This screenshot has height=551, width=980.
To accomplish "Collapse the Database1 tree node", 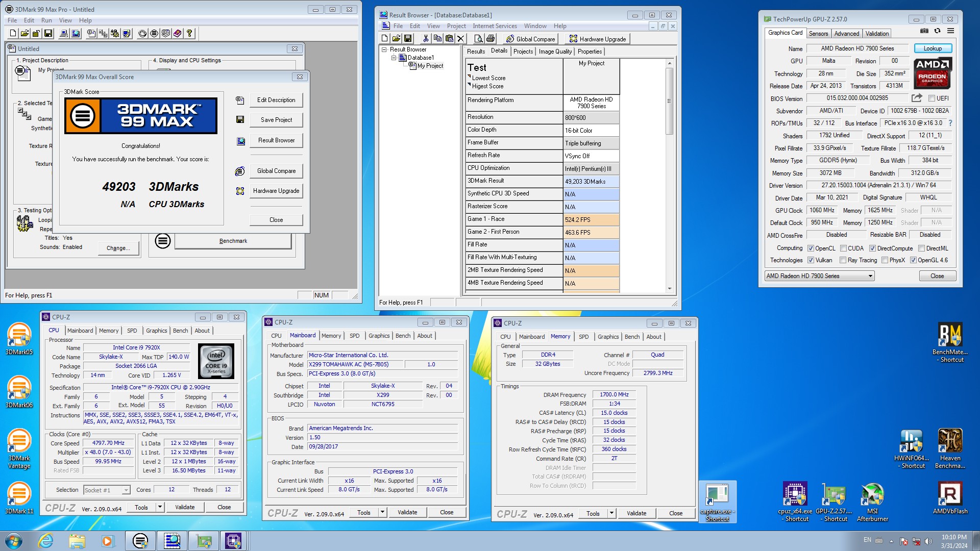I will pyautogui.click(x=394, y=58).
